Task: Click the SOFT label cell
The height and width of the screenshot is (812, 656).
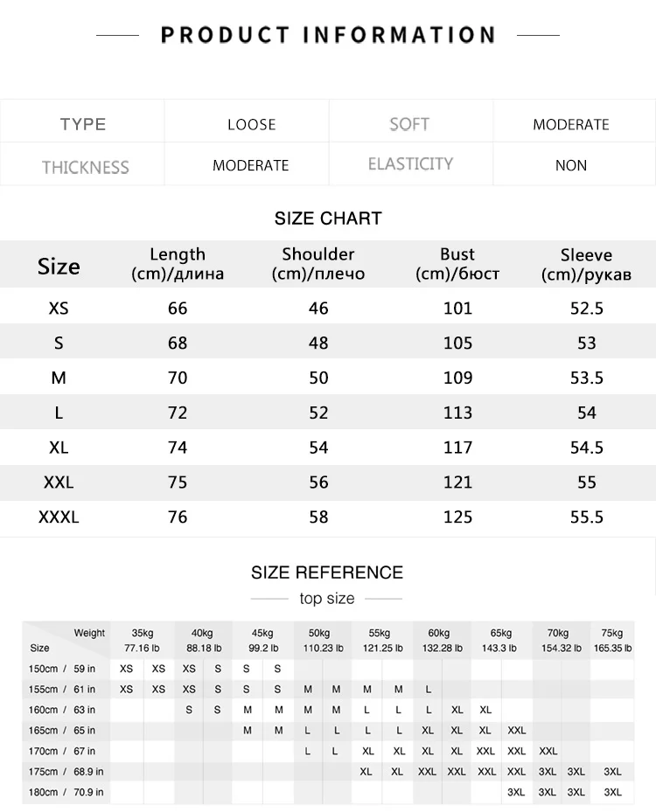Action: pyautogui.click(x=409, y=124)
